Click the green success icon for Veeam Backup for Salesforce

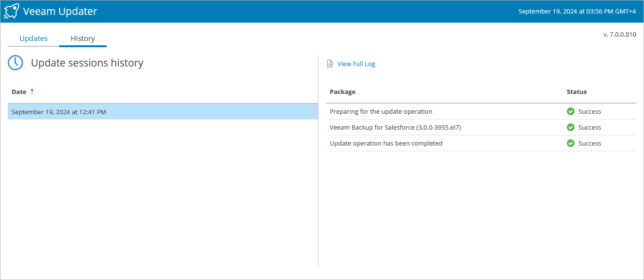click(571, 127)
